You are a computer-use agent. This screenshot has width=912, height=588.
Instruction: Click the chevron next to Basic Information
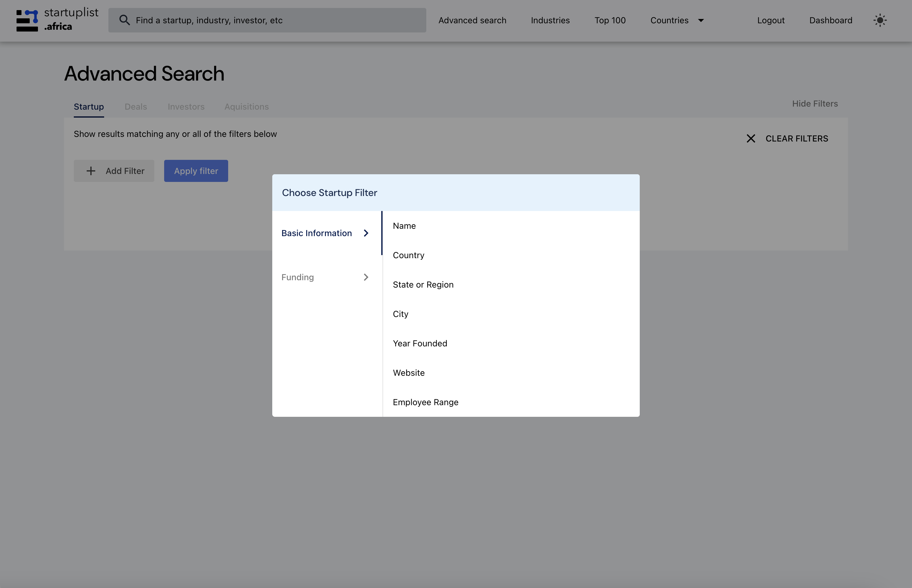(x=366, y=233)
